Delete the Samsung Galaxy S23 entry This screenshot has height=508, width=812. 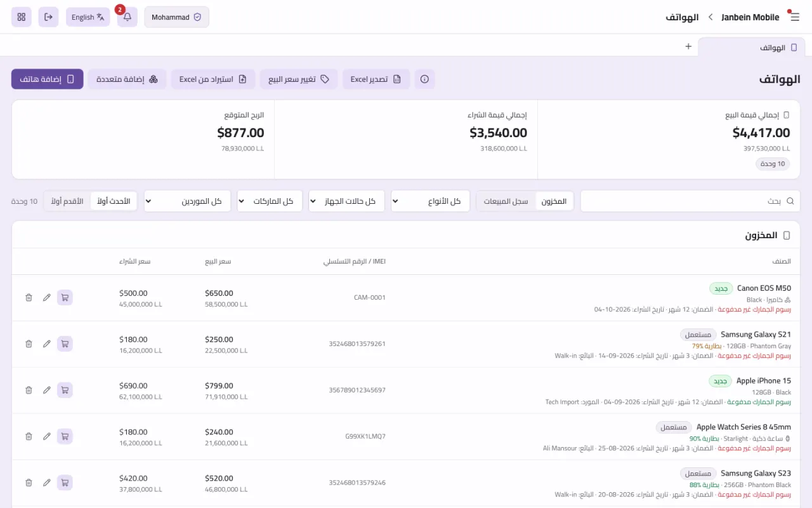coord(29,483)
